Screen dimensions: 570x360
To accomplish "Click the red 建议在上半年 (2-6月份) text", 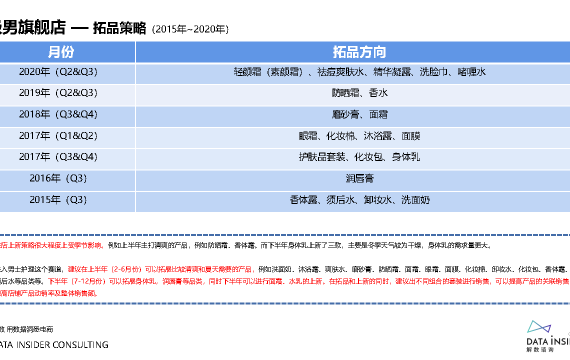I will 160,269.
